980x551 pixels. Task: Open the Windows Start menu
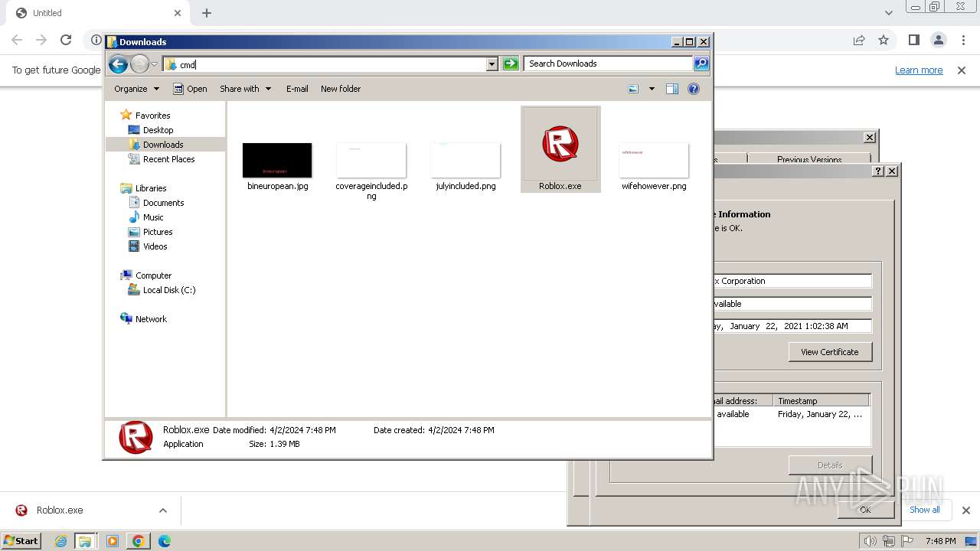point(21,541)
